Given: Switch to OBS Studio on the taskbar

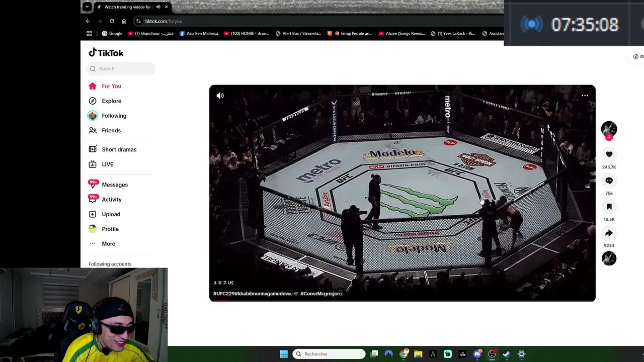Looking at the screenshot, I should pyautogui.click(x=492, y=354).
